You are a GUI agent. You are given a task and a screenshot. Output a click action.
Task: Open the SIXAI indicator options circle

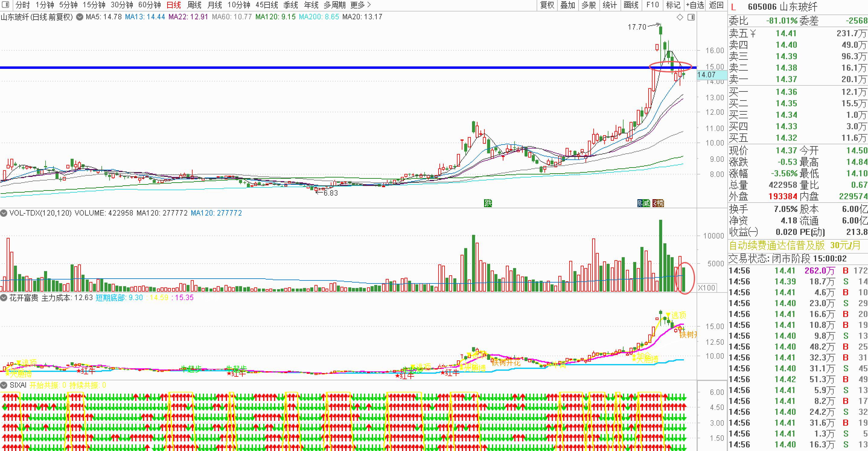4,385
